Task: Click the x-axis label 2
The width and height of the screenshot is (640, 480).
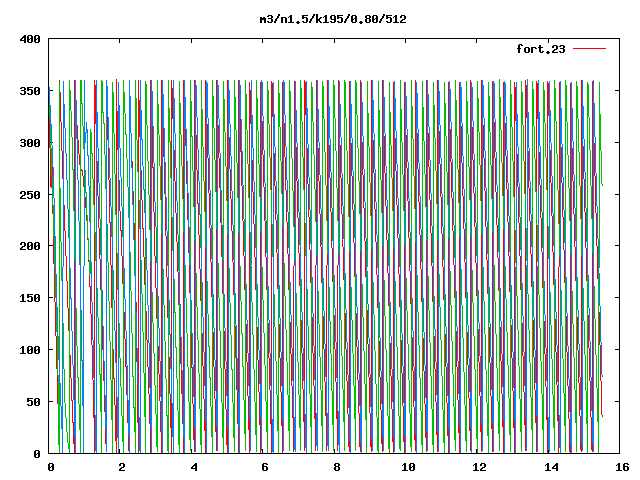Action: pyautogui.click(x=122, y=467)
